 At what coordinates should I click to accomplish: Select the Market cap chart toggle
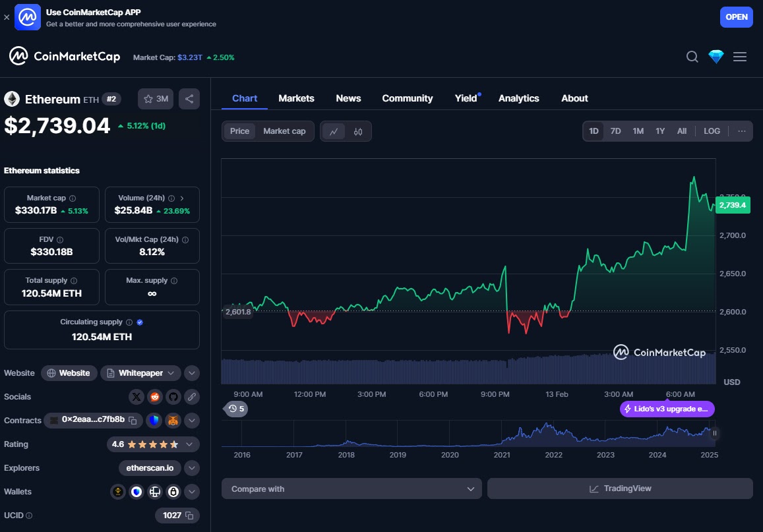(x=284, y=131)
